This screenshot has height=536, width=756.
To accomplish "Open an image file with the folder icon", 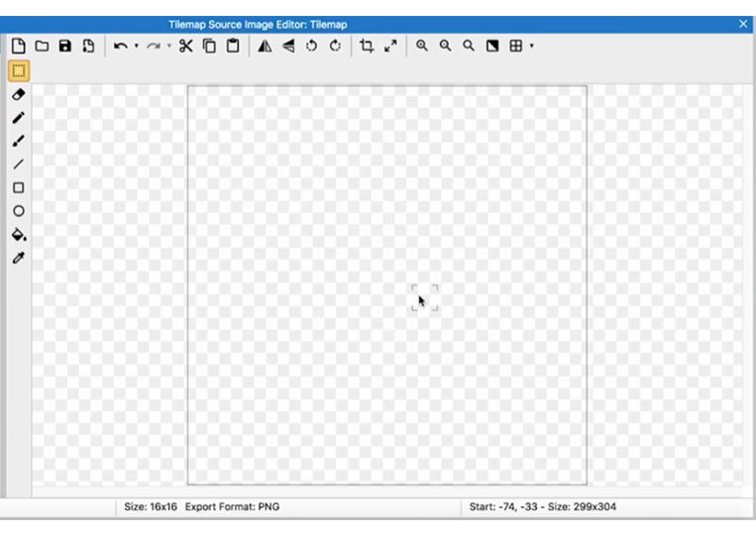I will 42,46.
